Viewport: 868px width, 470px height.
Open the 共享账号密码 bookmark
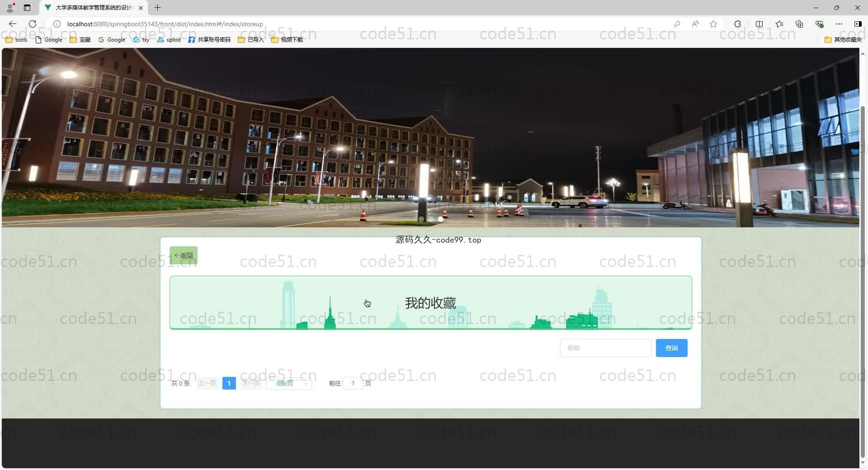pyautogui.click(x=209, y=40)
